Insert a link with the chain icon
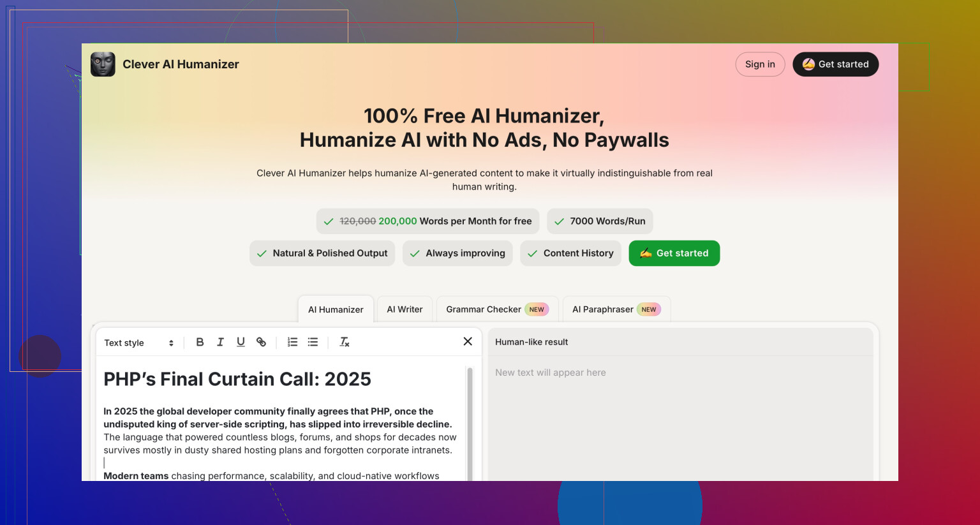This screenshot has width=980, height=525. (261, 342)
